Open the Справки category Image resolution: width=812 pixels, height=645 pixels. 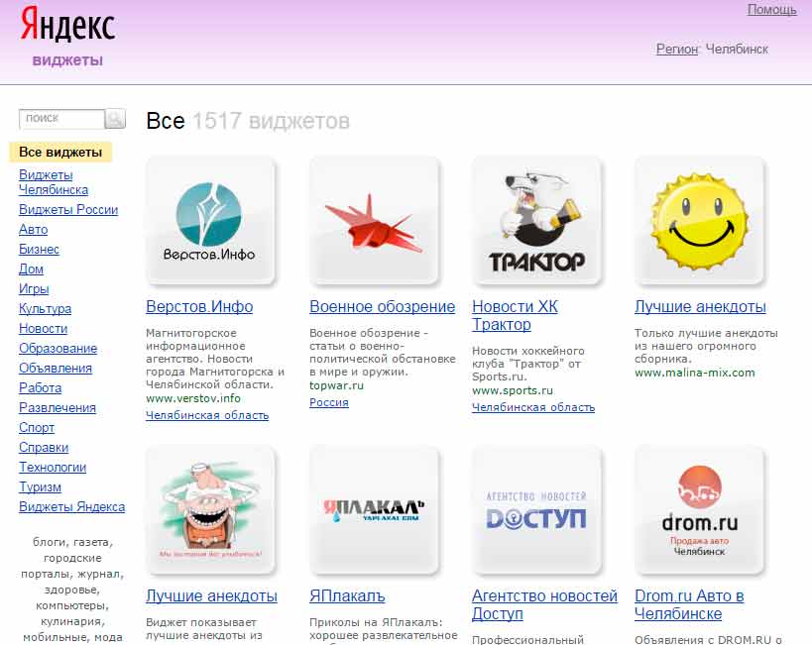[44, 447]
